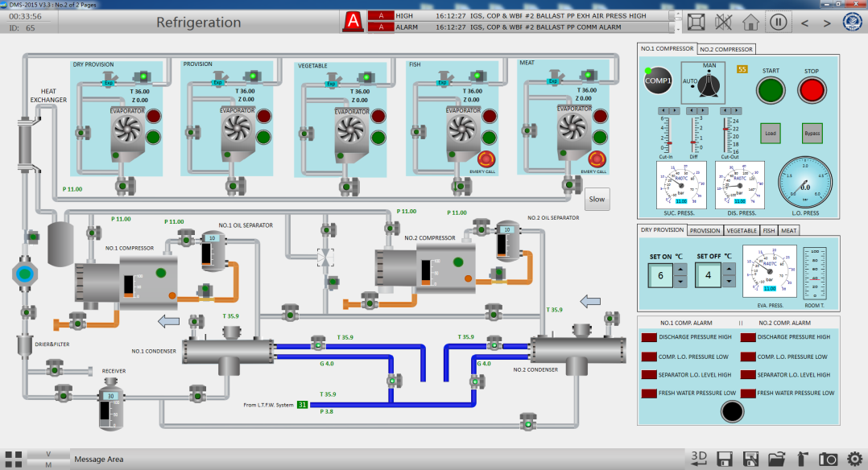Select the VEGETABLE room tab

(741, 230)
